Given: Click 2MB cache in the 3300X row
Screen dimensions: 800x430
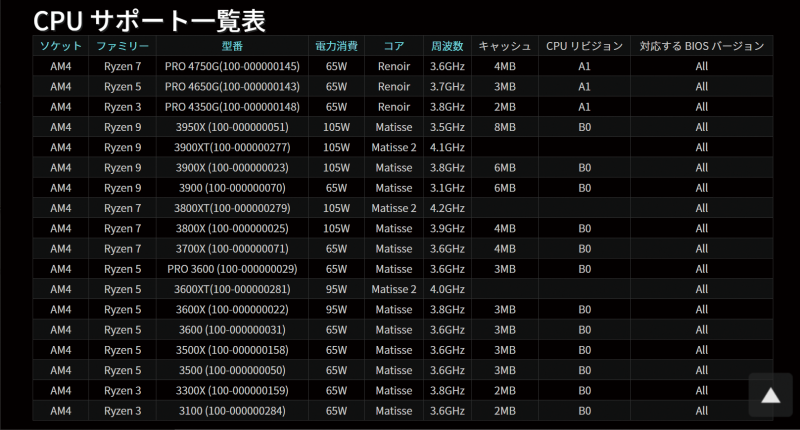Looking at the screenshot, I should [x=505, y=391].
